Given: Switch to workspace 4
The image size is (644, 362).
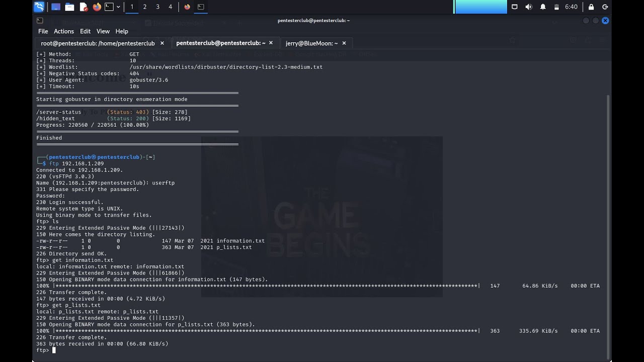Looking at the screenshot, I should (170, 7).
